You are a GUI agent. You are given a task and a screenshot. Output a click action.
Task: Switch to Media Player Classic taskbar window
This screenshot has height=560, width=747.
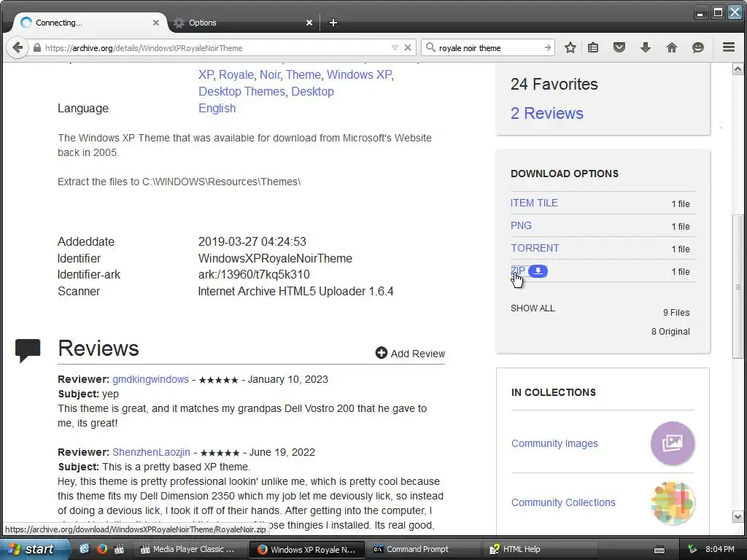[x=190, y=549]
